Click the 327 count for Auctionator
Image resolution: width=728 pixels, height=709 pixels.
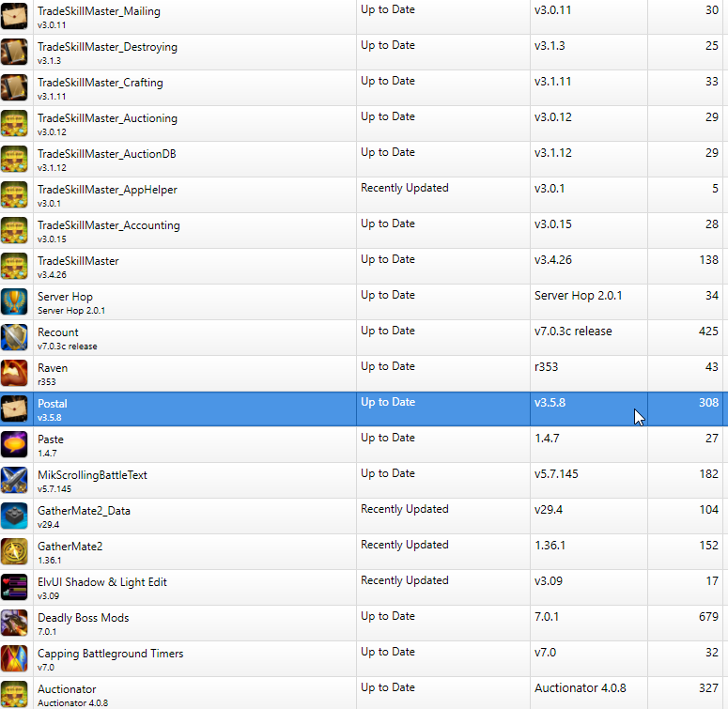point(708,688)
